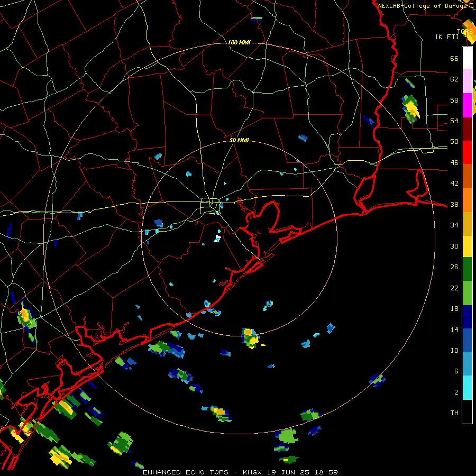The width and height of the screenshot is (476, 476).
Task: Click the "100 NMI" range ring label
Action: pos(239,42)
